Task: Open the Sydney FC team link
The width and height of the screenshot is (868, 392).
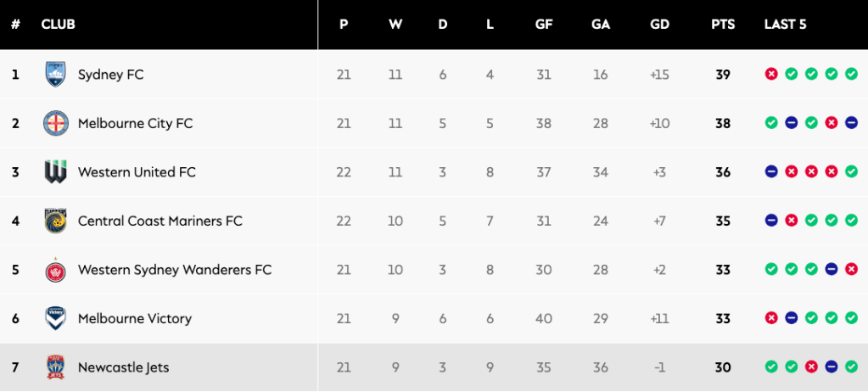Action: pyautogui.click(x=110, y=75)
